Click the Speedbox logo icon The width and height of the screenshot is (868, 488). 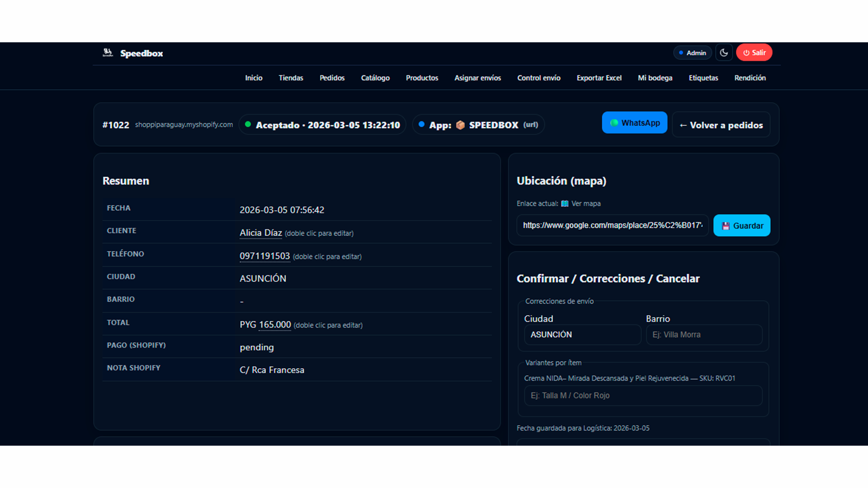click(x=107, y=53)
